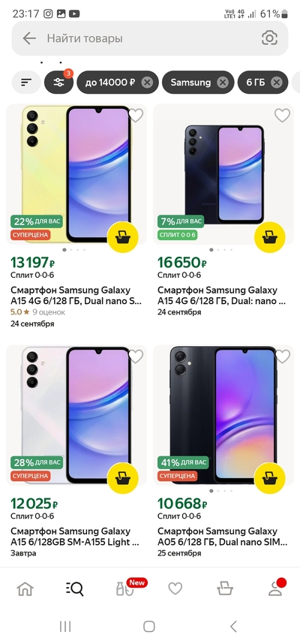Remove the Samsung brand filter chip

pos(223,83)
